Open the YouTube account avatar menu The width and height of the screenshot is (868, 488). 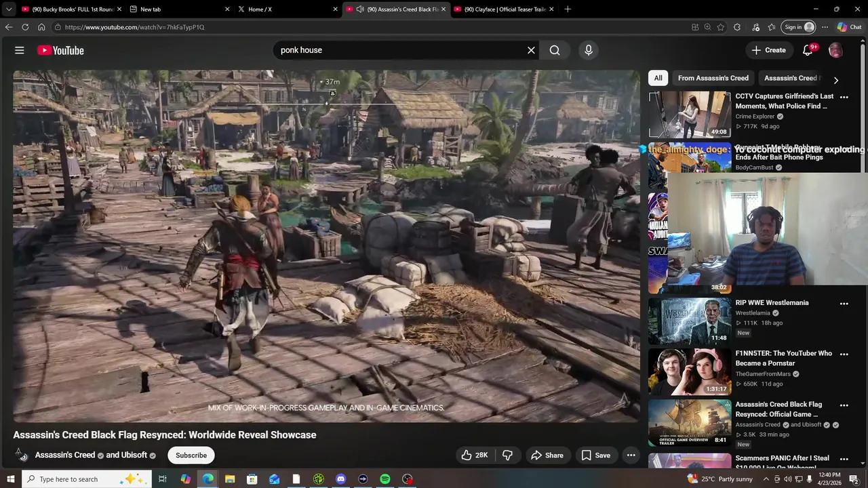click(835, 50)
